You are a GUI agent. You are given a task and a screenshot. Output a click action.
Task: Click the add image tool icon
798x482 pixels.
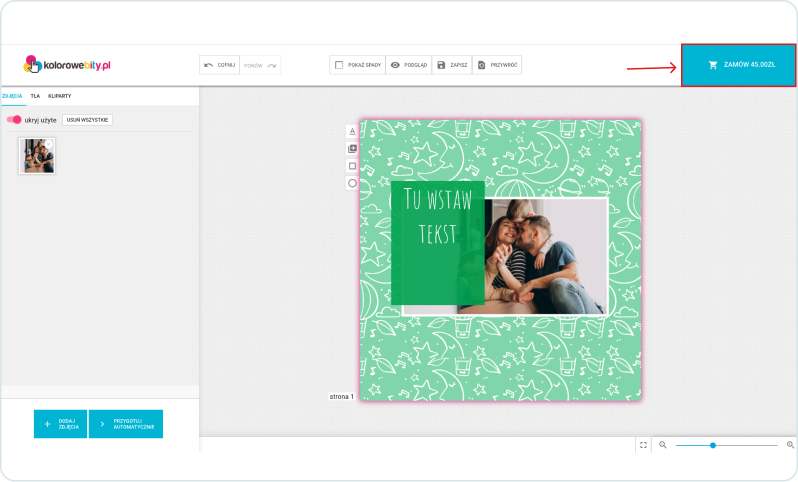click(352, 149)
